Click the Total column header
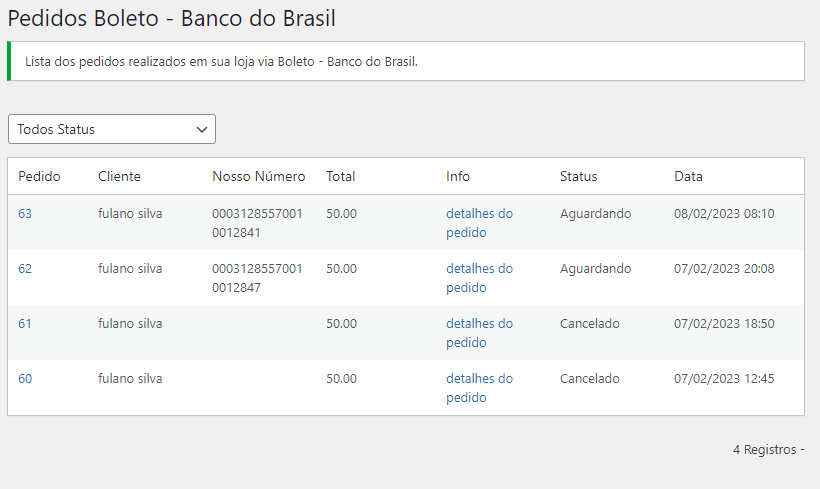The height and width of the screenshot is (489, 820). (340, 176)
